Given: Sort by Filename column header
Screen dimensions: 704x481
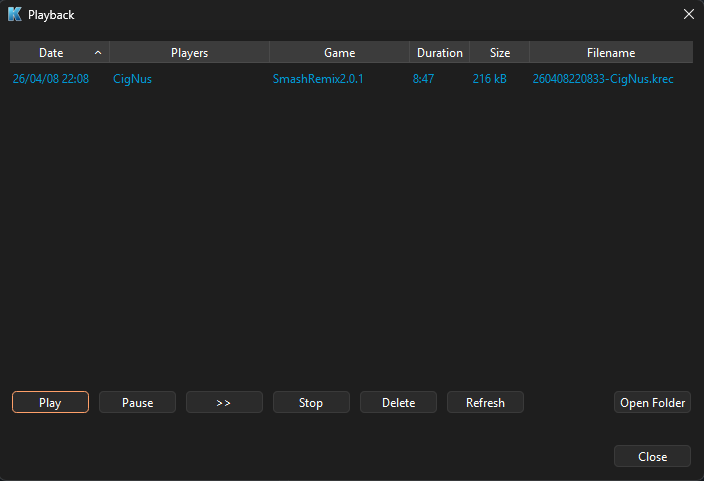Looking at the screenshot, I should coord(611,53).
